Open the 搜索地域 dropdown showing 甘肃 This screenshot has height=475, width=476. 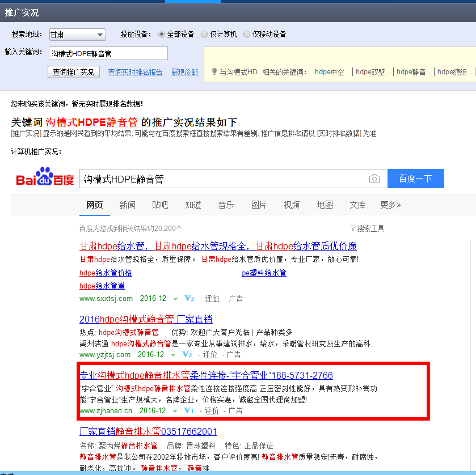[x=77, y=35]
